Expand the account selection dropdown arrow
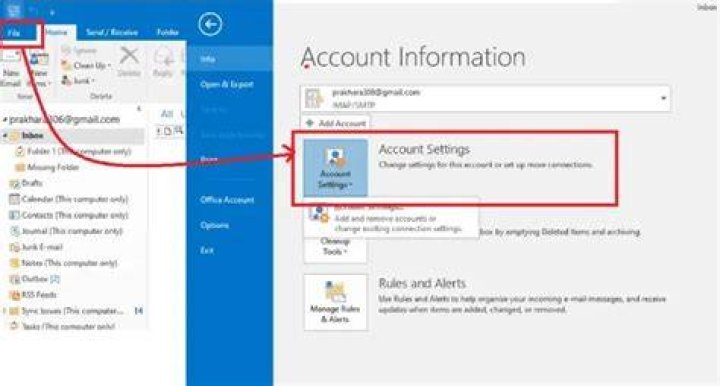 pyautogui.click(x=663, y=98)
